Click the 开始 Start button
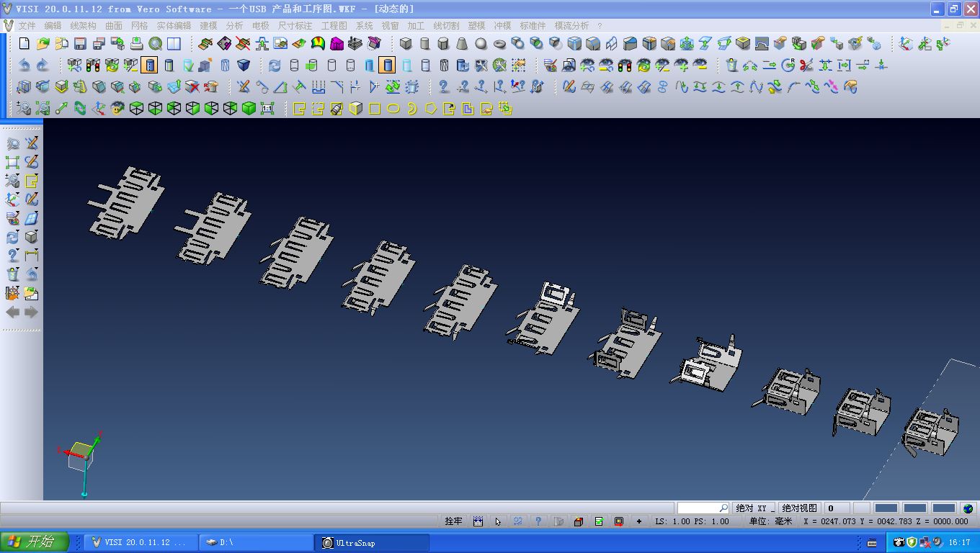This screenshot has height=553, width=980. click(x=35, y=542)
